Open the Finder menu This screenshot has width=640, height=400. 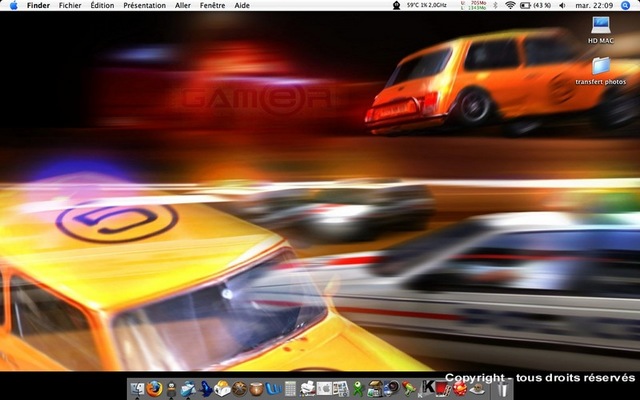(38, 5)
